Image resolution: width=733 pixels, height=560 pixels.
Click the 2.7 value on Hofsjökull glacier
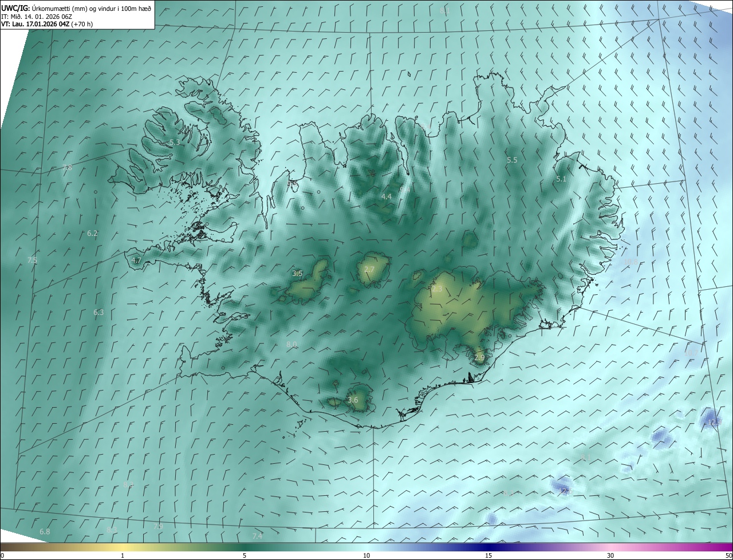click(369, 269)
